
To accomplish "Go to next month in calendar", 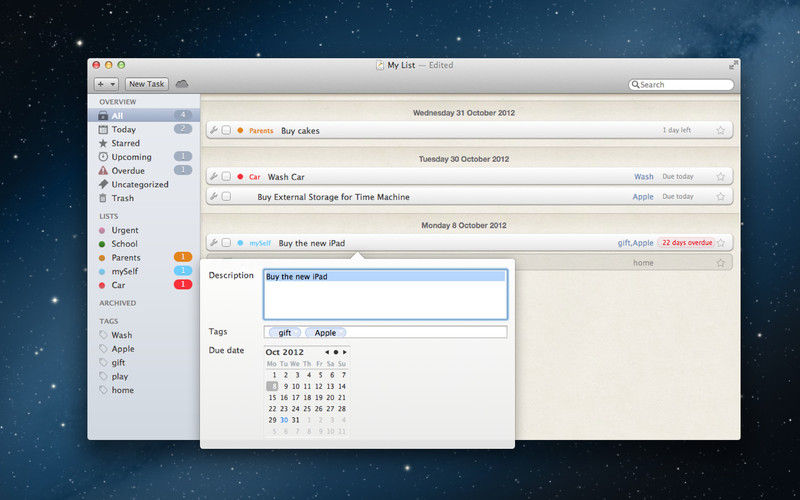I will pos(345,352).
